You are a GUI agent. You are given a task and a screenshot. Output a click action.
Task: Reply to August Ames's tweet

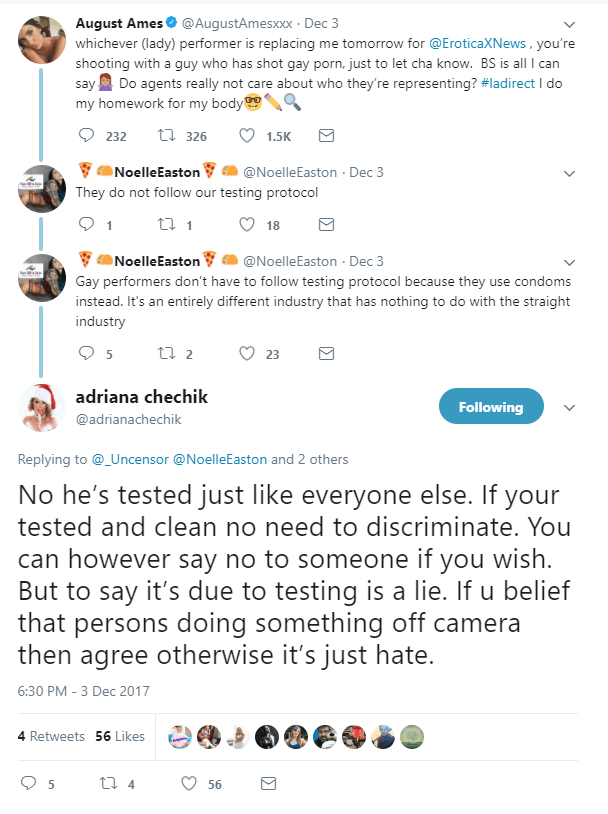tap(86, 135)
